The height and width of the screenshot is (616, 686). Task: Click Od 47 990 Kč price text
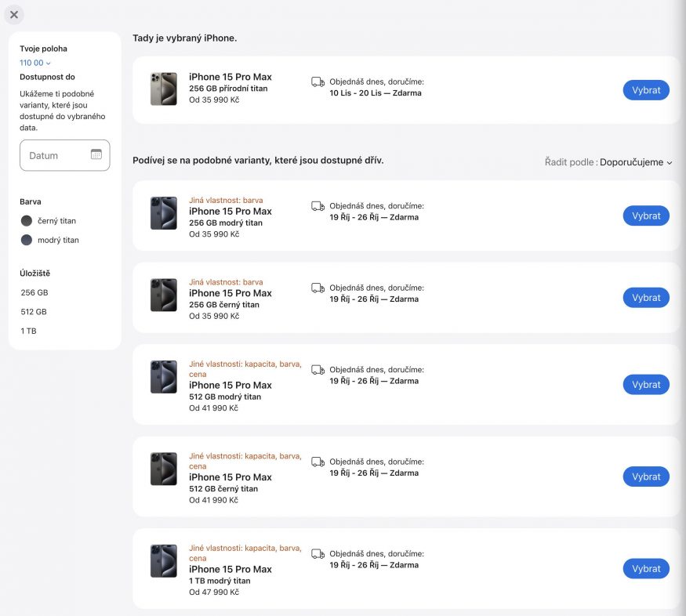[x=214, y=592]
